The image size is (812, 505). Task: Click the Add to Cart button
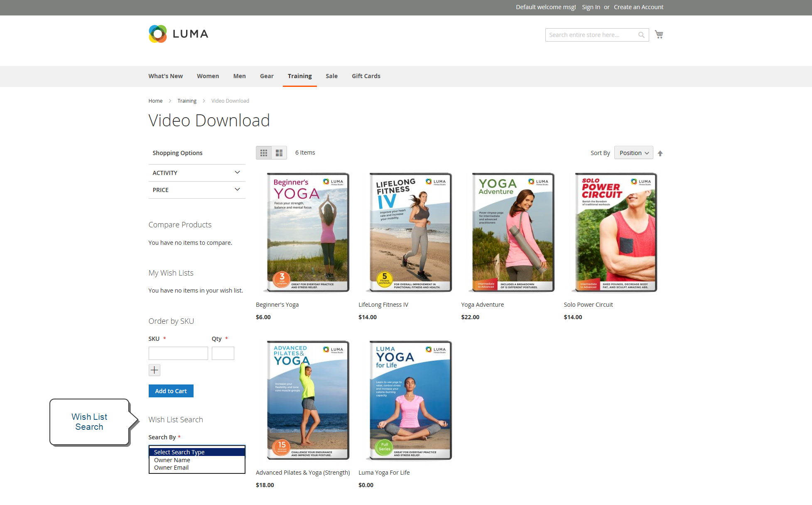[171, 391]
